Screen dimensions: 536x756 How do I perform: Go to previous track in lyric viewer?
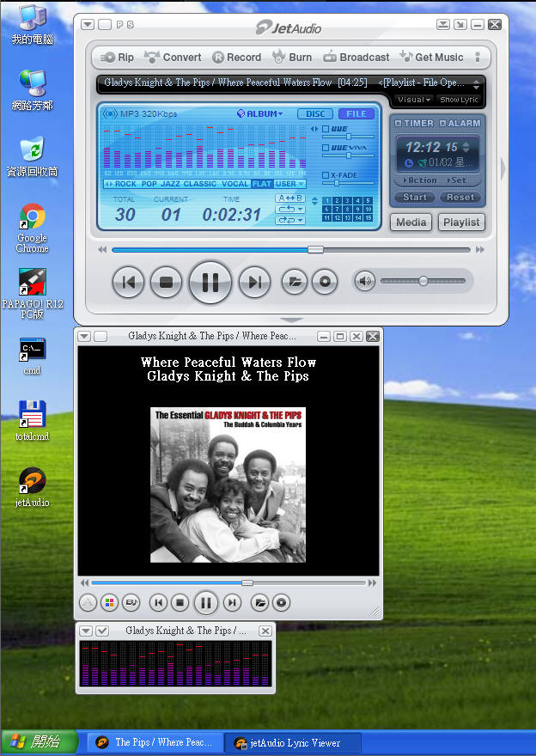coord(159,603)
